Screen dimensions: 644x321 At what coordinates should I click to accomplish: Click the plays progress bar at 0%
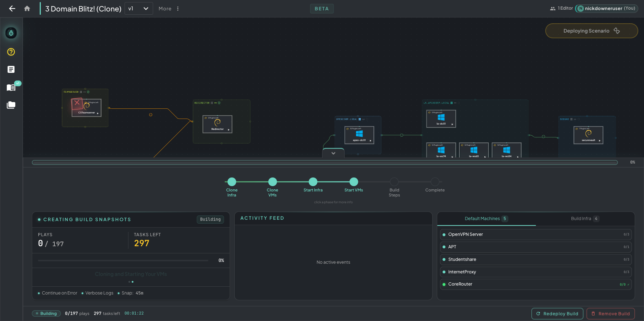[x=123, y=261]
